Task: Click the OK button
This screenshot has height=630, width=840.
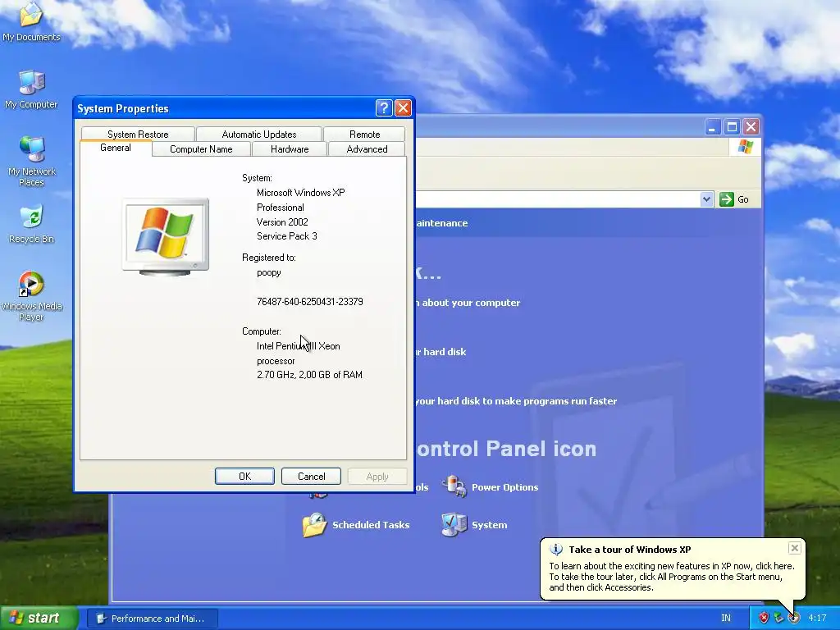Action: [244, 477]
